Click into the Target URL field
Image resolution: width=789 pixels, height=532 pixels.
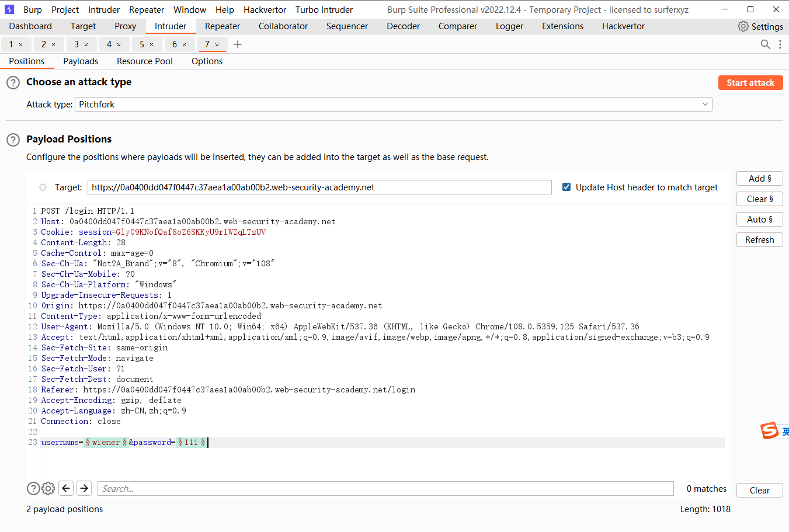(x=319, y=187)
